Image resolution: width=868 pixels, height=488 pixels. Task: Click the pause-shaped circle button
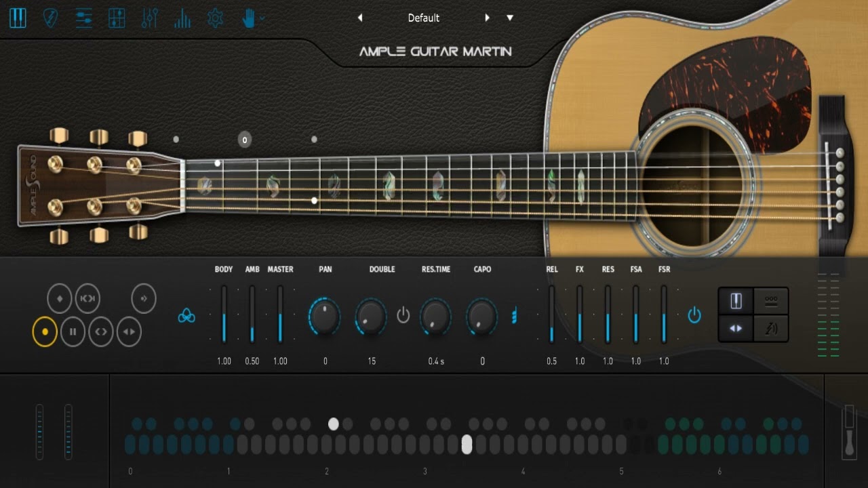coord(73,332)
